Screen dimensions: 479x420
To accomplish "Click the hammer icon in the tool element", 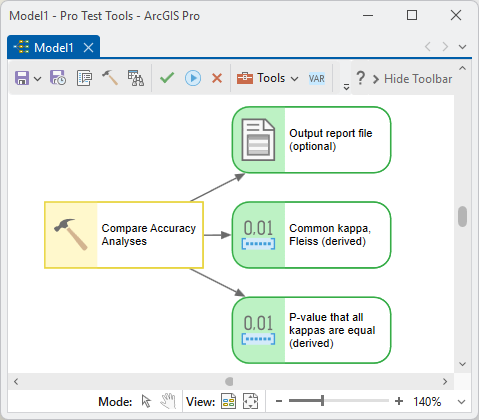I will coord(71,234).
